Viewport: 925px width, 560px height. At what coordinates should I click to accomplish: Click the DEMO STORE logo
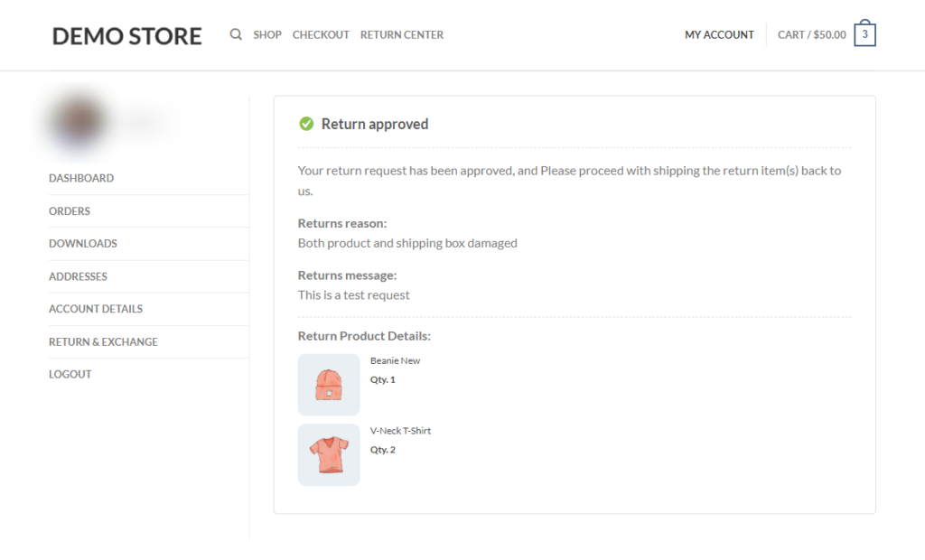click(x=127, y=36)
